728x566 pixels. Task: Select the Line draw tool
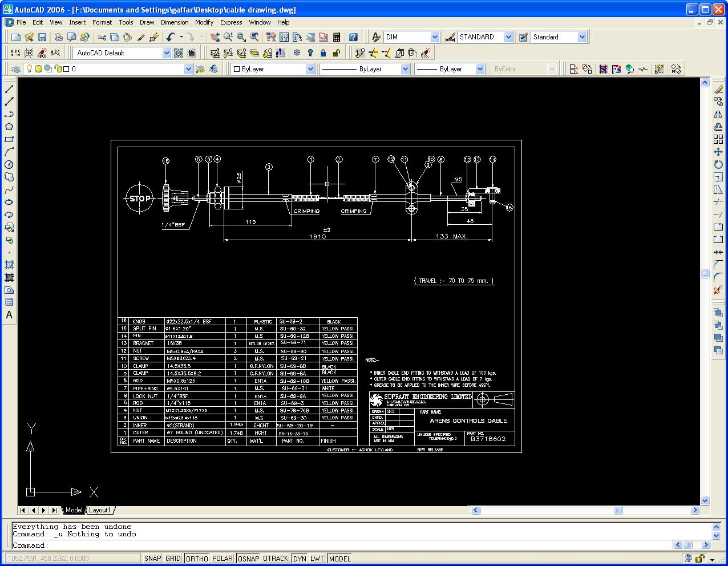pos(9,89)
